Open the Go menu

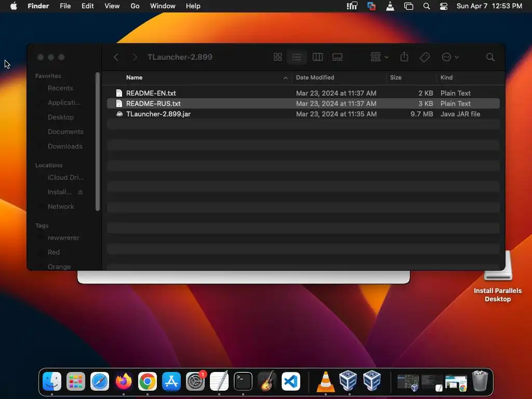point(135,6)
